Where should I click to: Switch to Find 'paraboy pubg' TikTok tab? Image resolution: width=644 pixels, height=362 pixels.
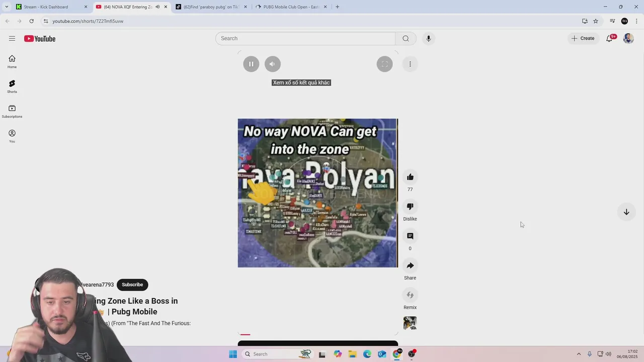(211, 7)
